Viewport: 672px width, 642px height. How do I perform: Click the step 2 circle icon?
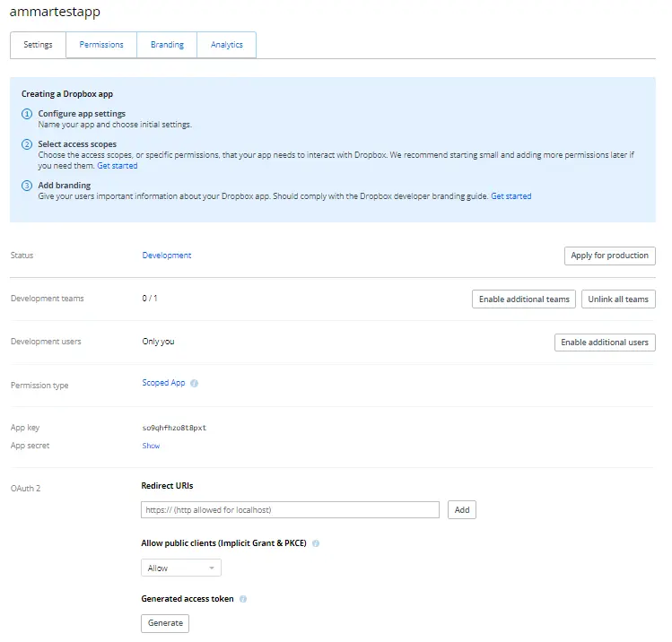pyautogui.click(x=27, y=144)
